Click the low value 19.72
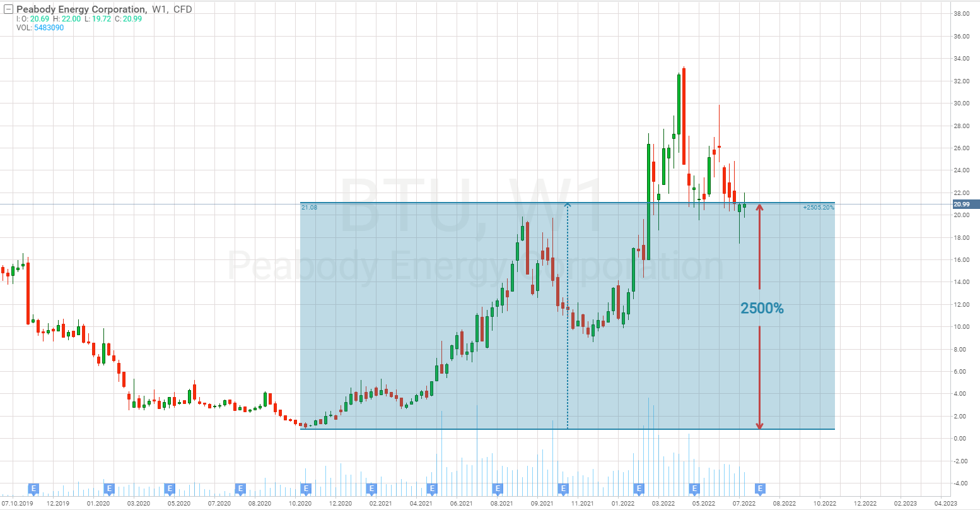This screenshot has width=980, height=510. click(x=102, y=19)
